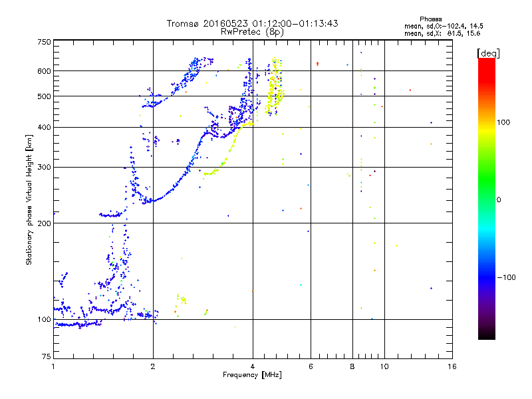Click the 'Phases' header label
Viewport: 532px width, 399px height.
pyautogui.click(x=430, y=19)
